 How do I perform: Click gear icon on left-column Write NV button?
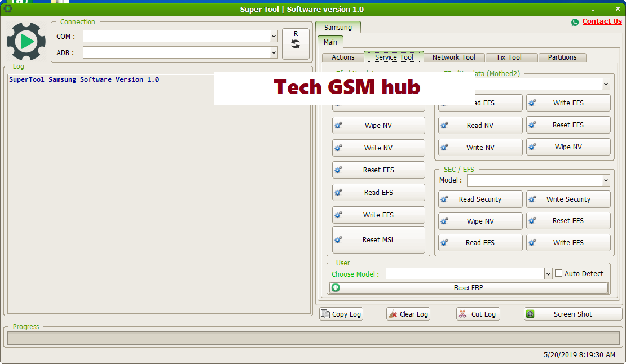click(x=338, y=148)
